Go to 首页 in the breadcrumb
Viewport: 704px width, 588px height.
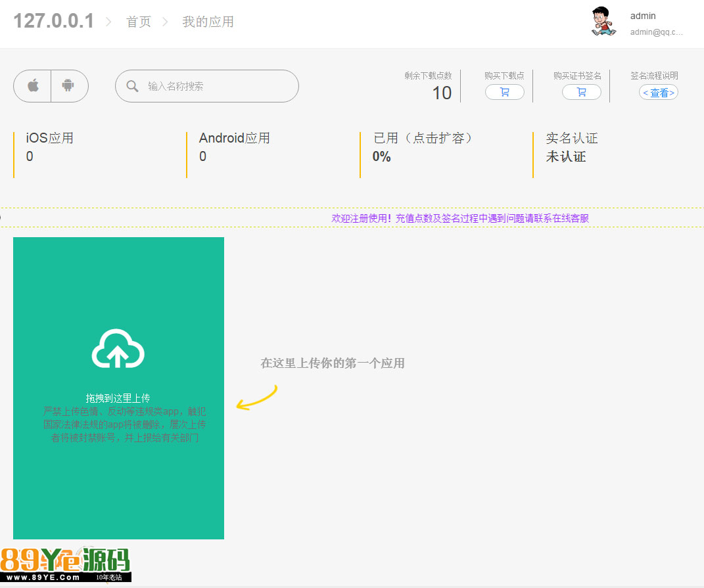(x=139, y=22)
